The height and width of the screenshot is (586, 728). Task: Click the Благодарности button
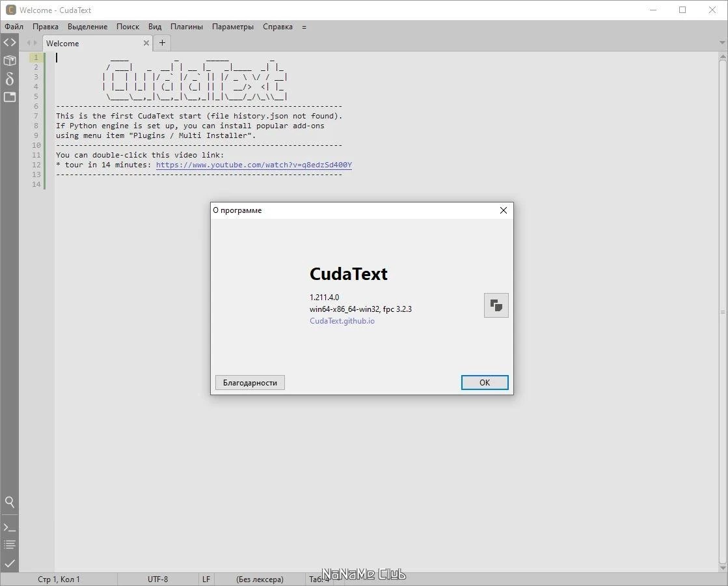coord(250,382)
